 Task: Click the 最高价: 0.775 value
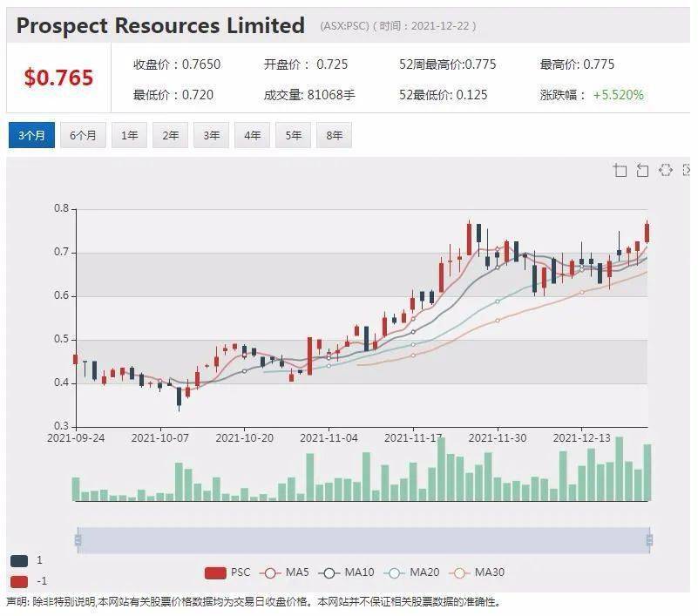click(x=577, y=64)
